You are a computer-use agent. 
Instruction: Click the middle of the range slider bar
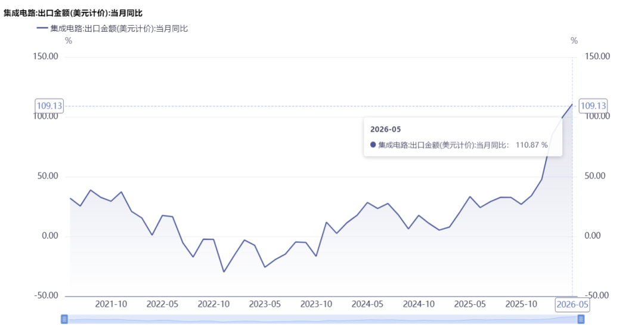[323, 319]
